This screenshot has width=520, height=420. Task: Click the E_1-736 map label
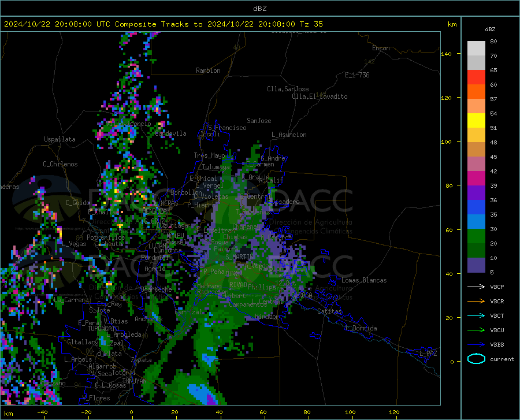click(x=357, y=75)
